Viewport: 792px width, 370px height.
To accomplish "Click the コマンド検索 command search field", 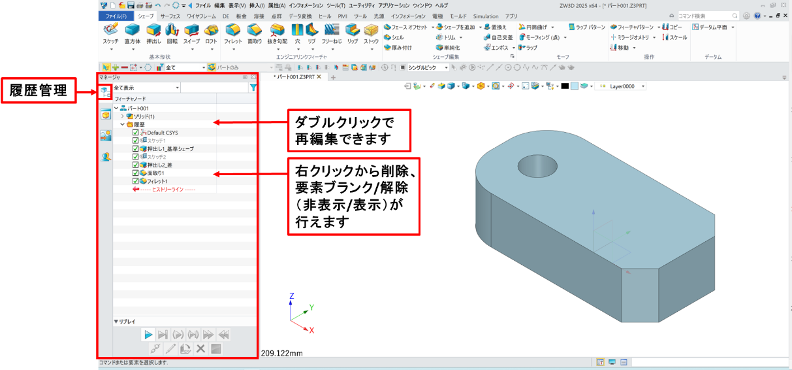I will 708,16.
